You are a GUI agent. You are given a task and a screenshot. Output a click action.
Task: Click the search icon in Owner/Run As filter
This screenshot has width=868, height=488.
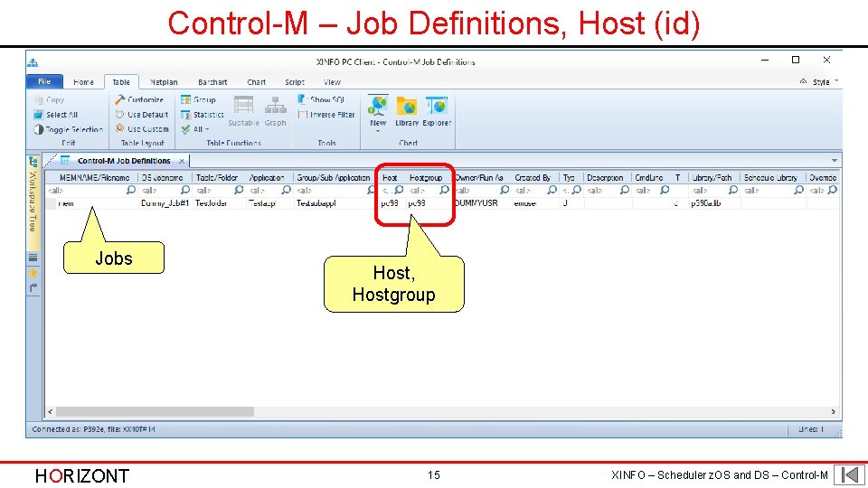(505, 190)
